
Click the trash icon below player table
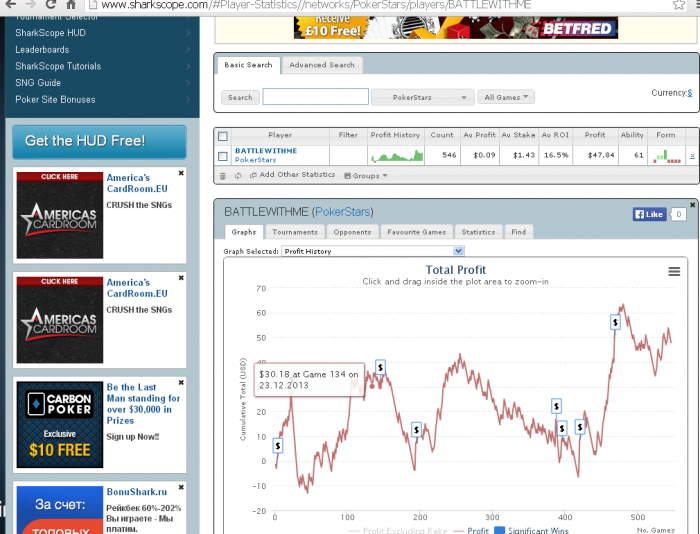(x=223, y=176)
